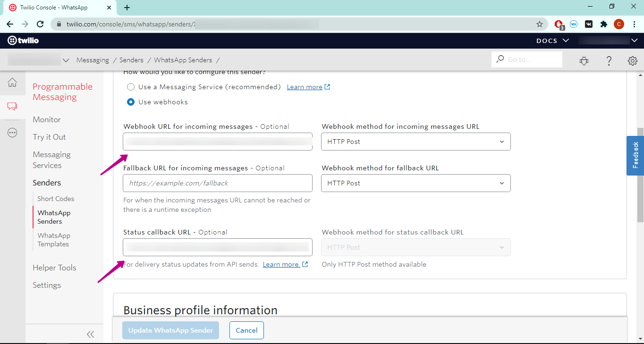This screenshot has width=644, height=344.
Task: Click the VK extension icon
Action: coord(589,24)
